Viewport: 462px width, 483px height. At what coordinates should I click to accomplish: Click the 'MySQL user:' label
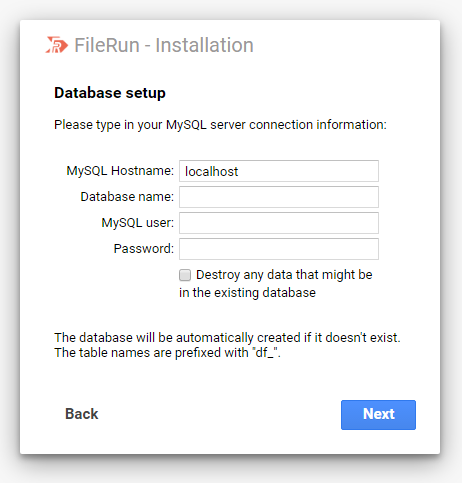(138, 223)
